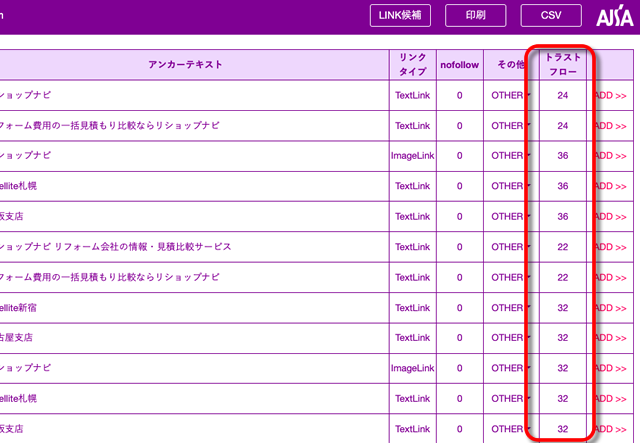Click ADD >> in フォーム費用 row with trust 24
This screenshot has height=443, width=640.
[x=610, y=126]
